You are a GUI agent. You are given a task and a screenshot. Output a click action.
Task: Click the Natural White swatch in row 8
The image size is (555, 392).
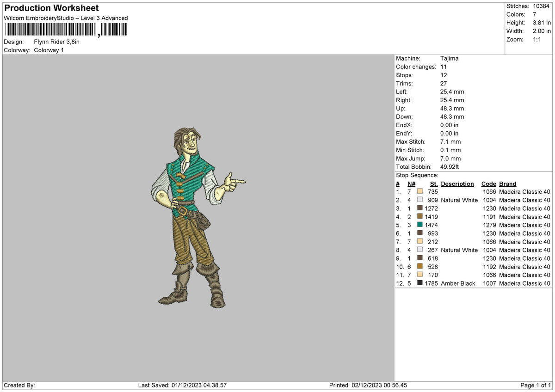point(420,250)
